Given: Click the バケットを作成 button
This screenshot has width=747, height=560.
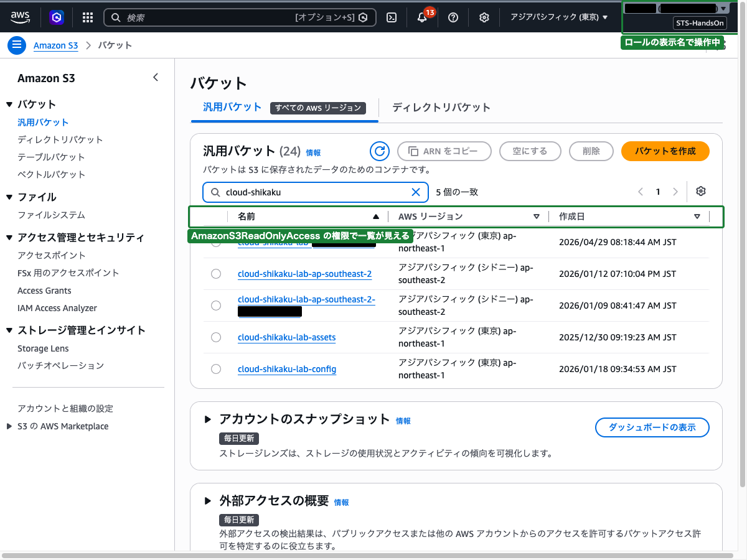Looking at the screenshot, I should [x=665, y=151].
